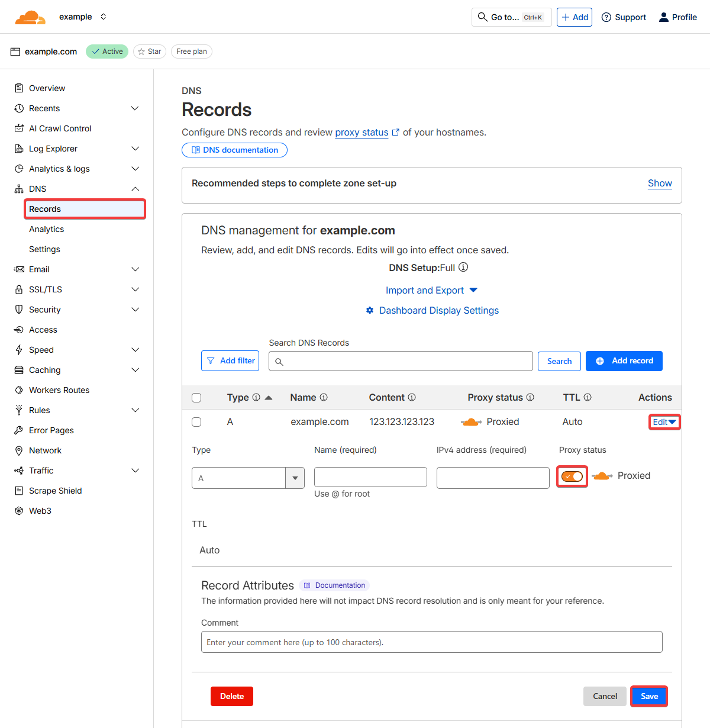
Task: Click the Star icon for example.com
Action: pos(141,51)
